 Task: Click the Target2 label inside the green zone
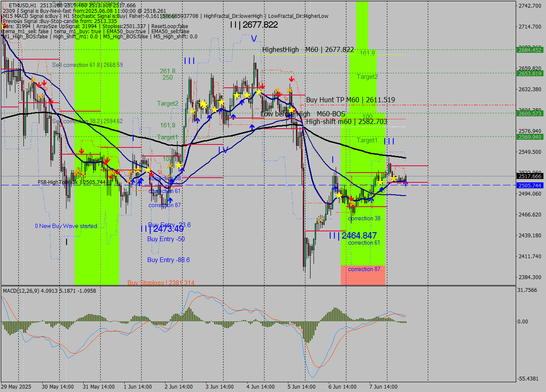pyautogui.click(x=367, y=77)
